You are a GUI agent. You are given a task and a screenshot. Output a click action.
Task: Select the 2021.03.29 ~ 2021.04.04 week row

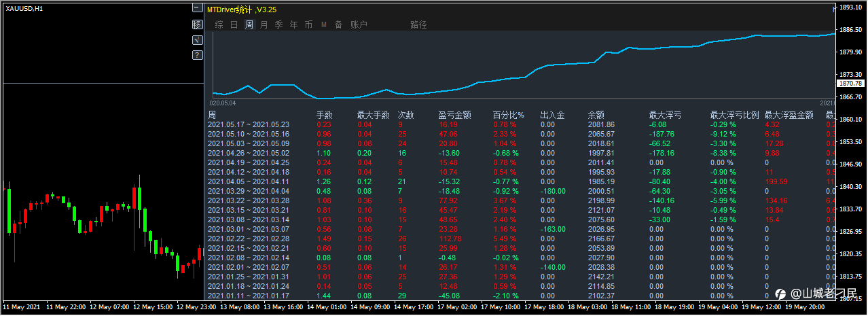[520, 191]
